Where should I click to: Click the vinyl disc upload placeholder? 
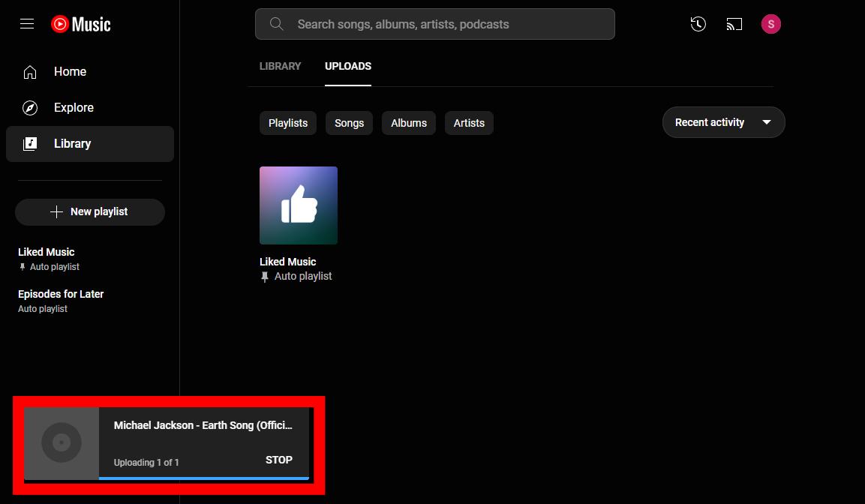click(62, 442)
